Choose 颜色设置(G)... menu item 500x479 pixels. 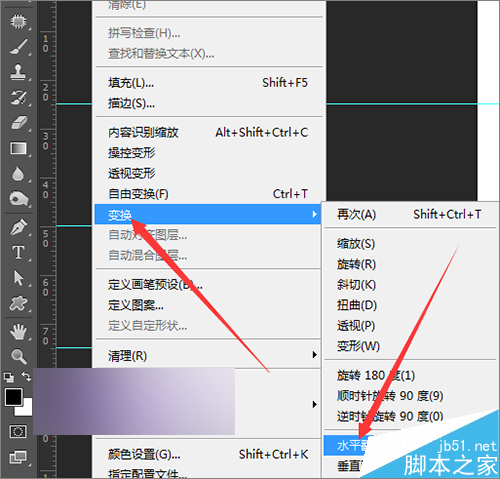tap(208, 454)
